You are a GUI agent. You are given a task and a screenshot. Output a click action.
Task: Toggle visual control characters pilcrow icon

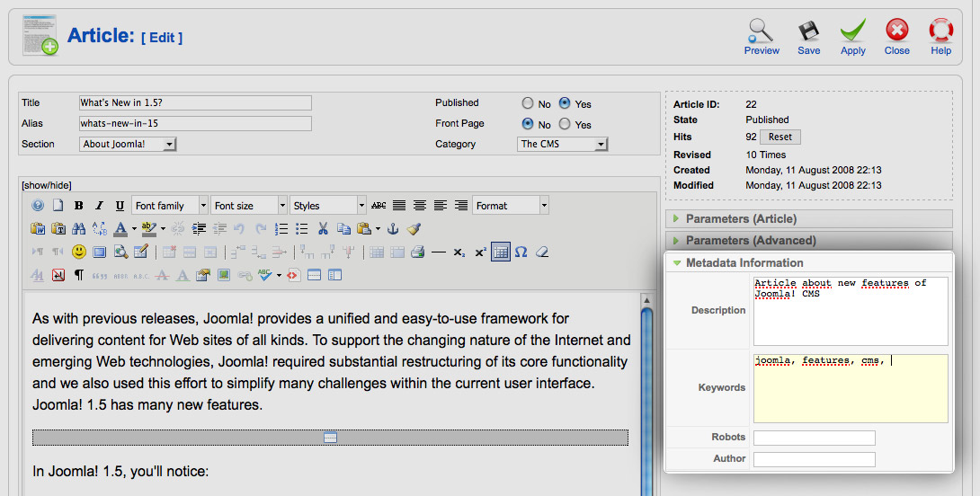79,275
